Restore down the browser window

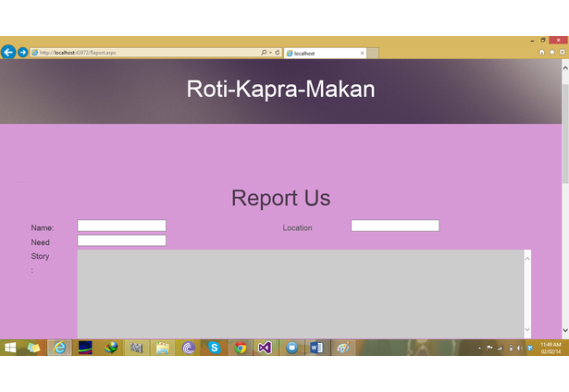[x=543, y=41]
